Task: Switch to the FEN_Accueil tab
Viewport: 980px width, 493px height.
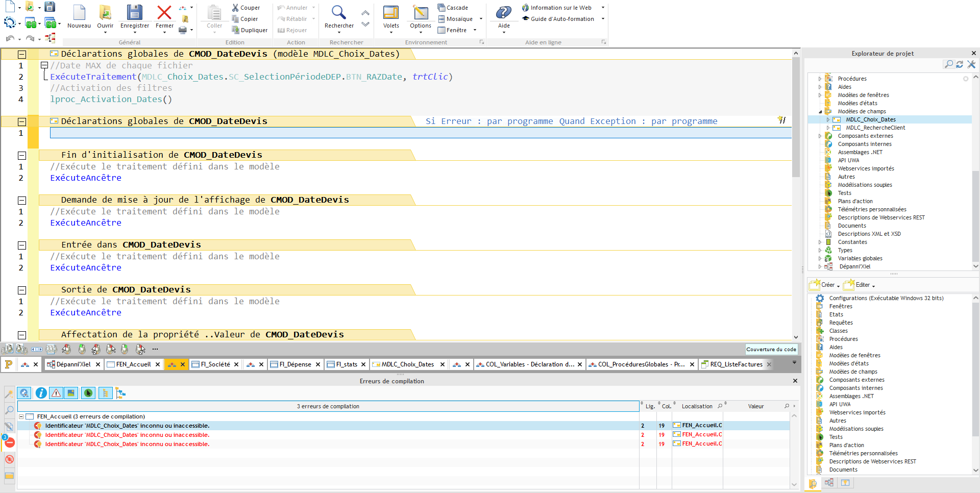Action: tap(133, 364)
